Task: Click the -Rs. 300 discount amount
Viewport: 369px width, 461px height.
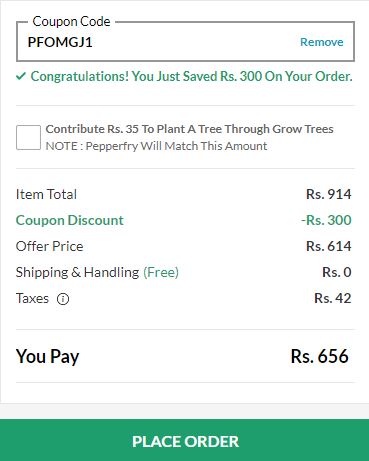Action: pyautogui.click(x=326, y=220)
